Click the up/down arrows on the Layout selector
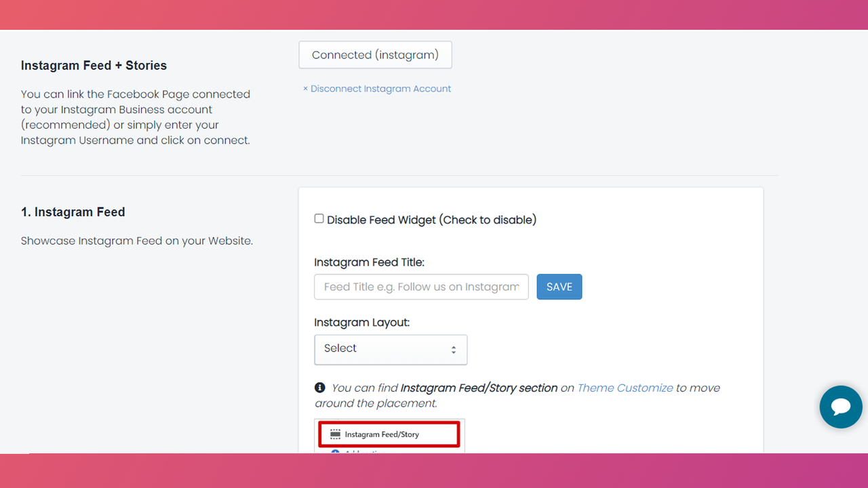Image resolution: width=868 pixels, height=488 pixels. (x=454, y=350)
